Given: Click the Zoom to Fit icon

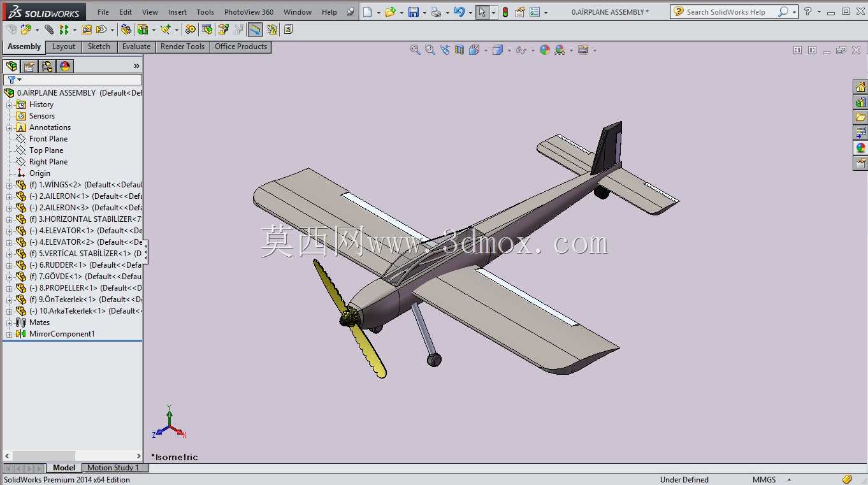Looking at the screenshot, I should tap(415, 50).
